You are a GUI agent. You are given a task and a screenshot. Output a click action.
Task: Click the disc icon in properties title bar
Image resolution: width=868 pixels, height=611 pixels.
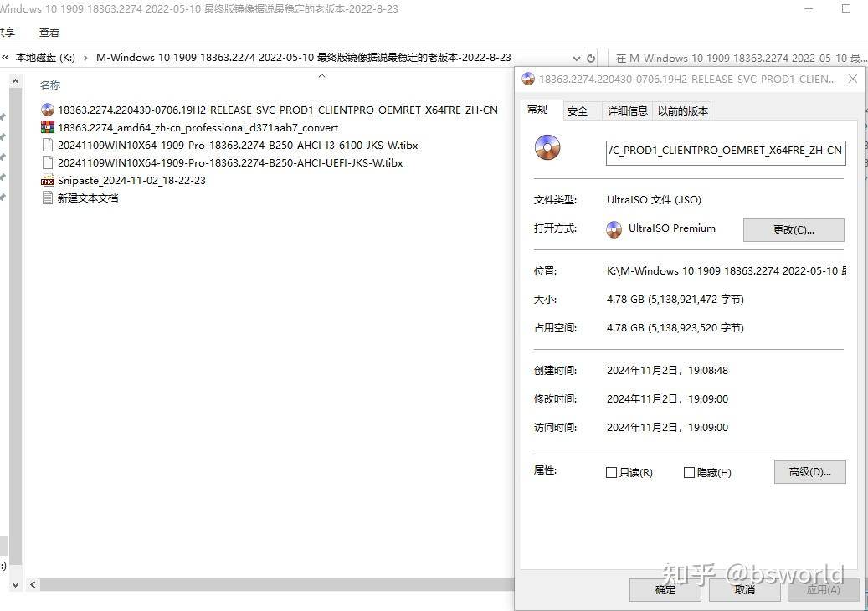tap(528, 80)
